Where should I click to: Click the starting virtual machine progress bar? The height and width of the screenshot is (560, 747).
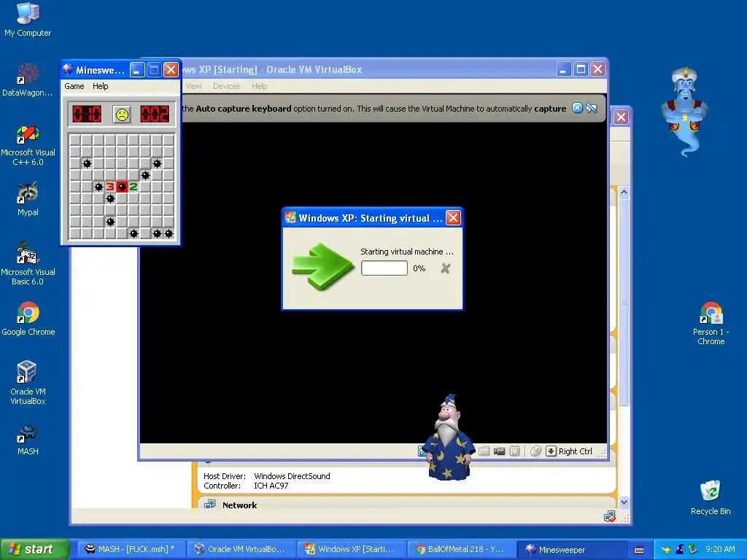pos(384,268)
